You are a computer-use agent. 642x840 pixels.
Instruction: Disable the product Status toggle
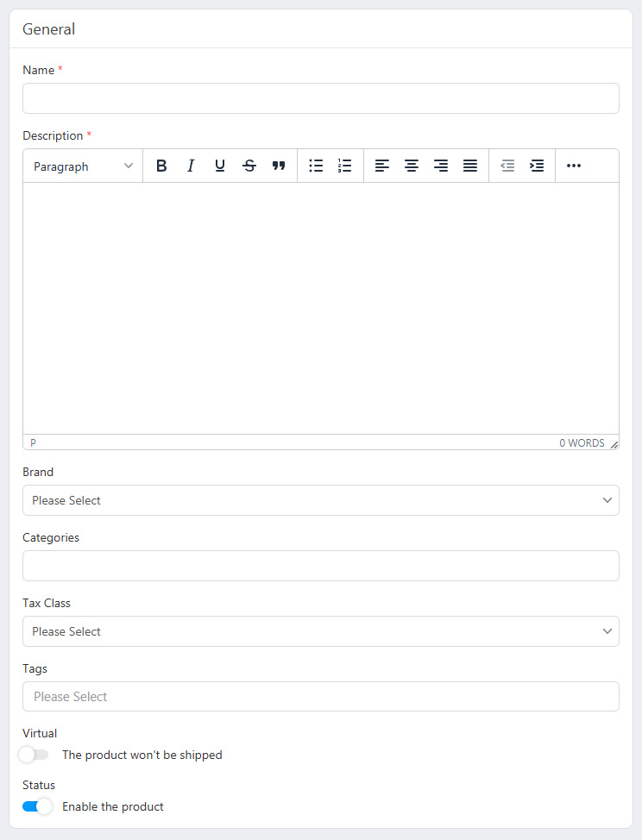click(36, 806)
